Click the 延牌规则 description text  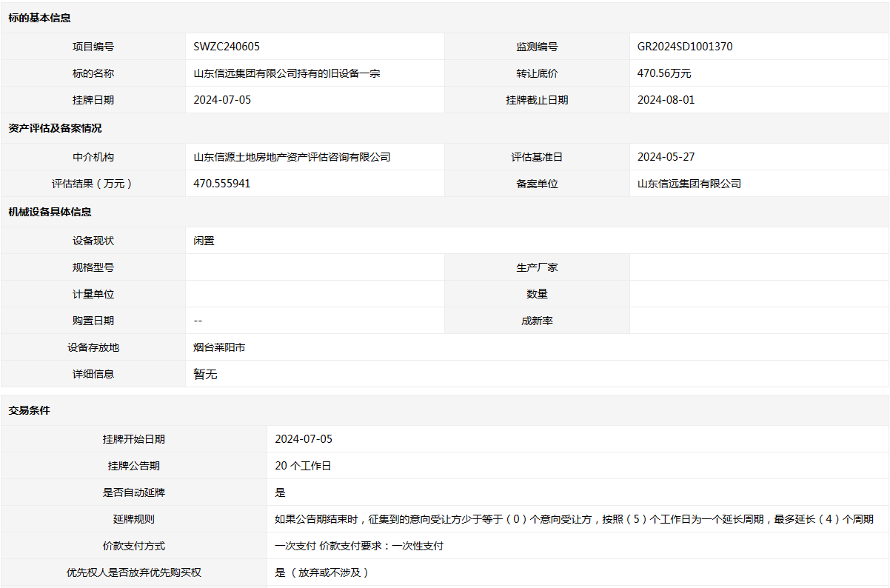pos(574,519)
